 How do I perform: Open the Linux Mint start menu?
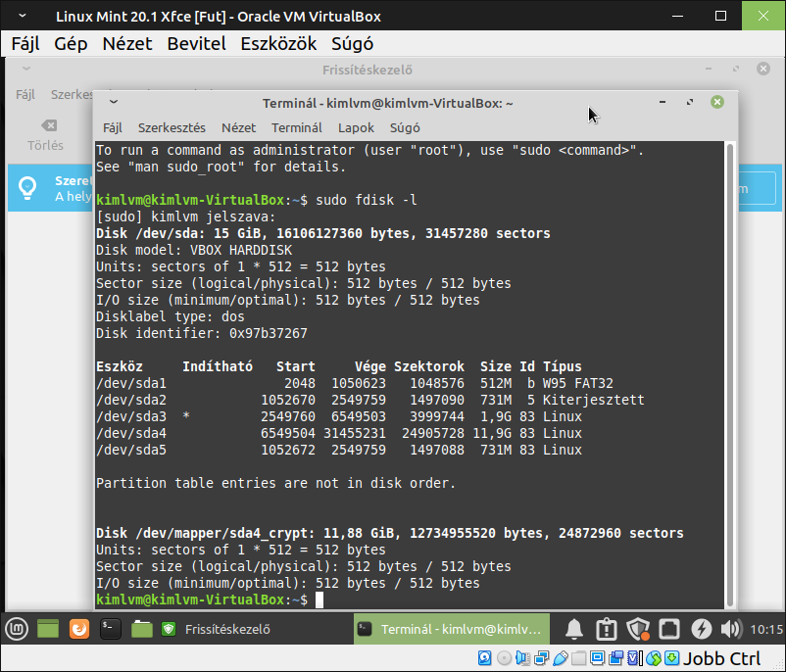(x=17, y=628)
